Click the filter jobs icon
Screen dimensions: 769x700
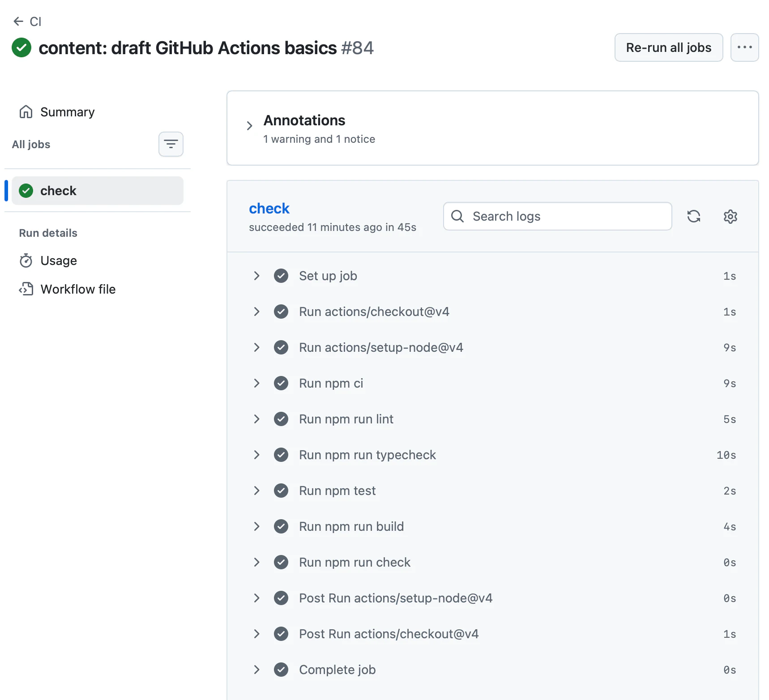tap(171, 144)
